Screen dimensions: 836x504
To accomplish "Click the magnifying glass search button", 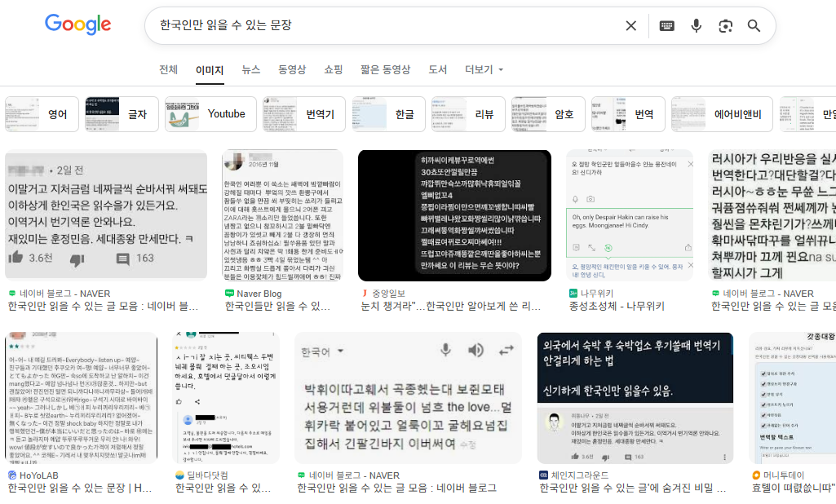I will pos(754,25).
